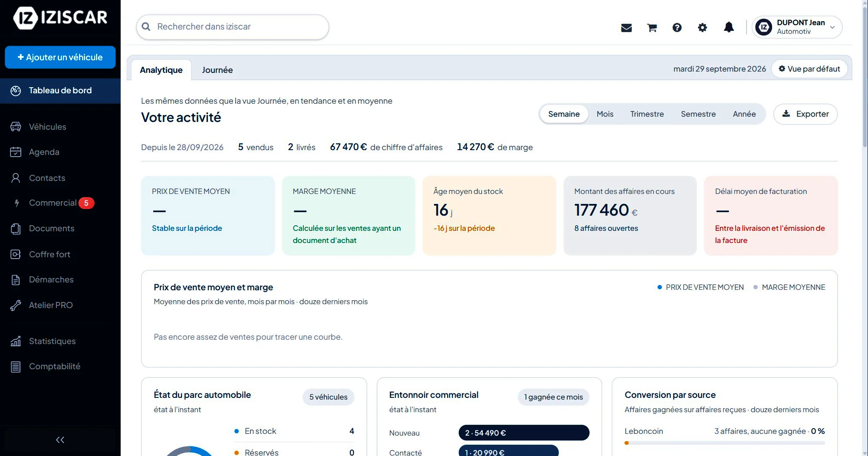Select the Année period toggle
The width and height of the screenshot is (868, 456).
[x=744, y=114]
